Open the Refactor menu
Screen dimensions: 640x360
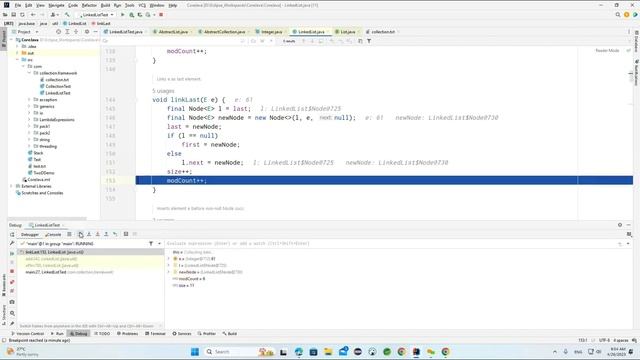[89, 5]
